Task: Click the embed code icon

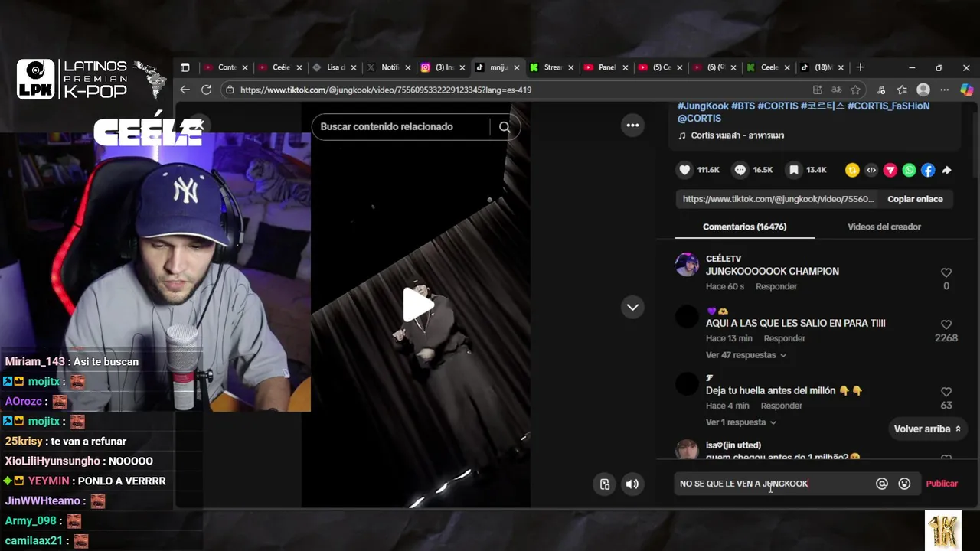Action: point(871,171)
